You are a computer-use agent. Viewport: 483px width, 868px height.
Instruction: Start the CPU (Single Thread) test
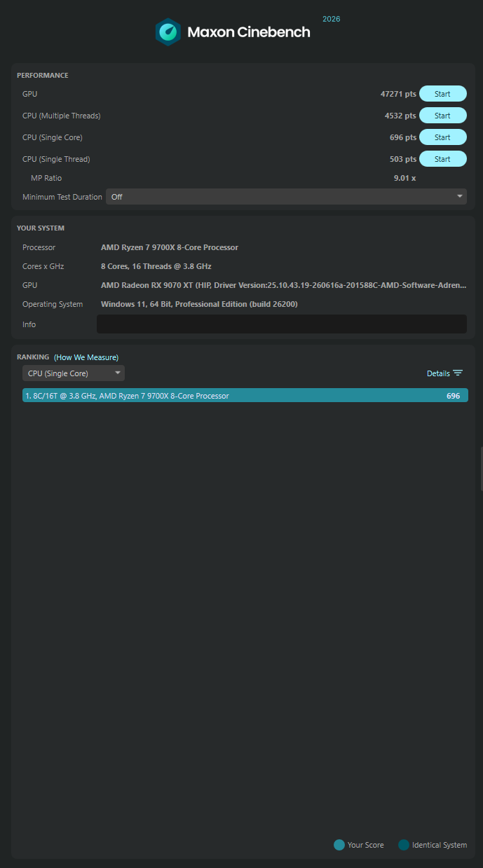pyautogui.click(x=442, y=159)
